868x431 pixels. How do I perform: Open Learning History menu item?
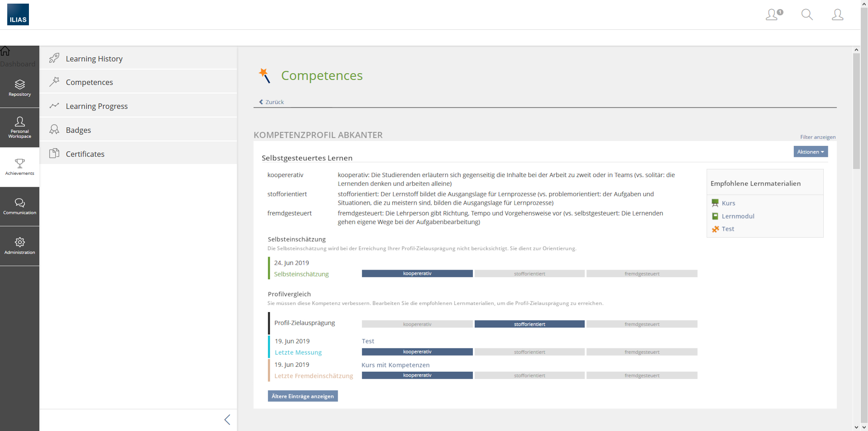click(94, 59)
